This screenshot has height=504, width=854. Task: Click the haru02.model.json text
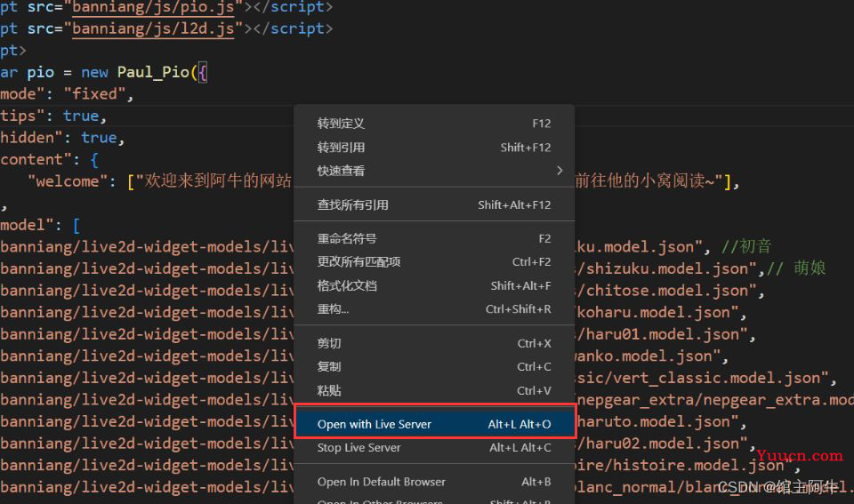coord(662,444)
